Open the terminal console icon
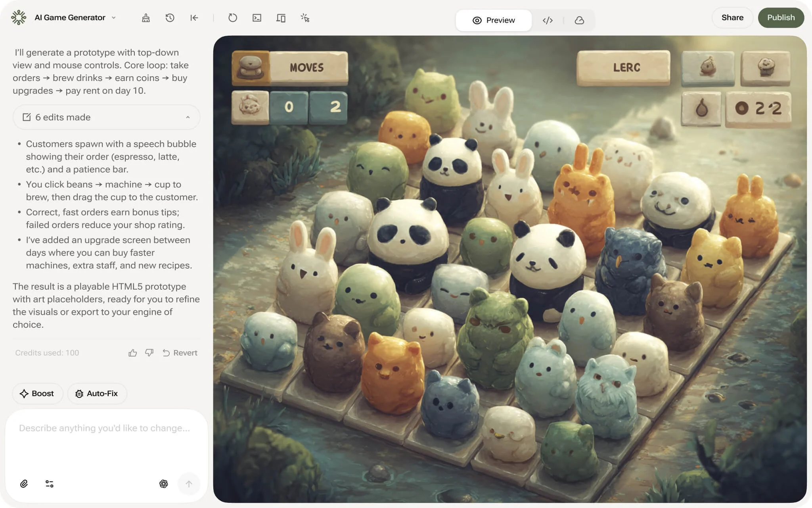Screen dimensions: 812x508 click(257, 18)
